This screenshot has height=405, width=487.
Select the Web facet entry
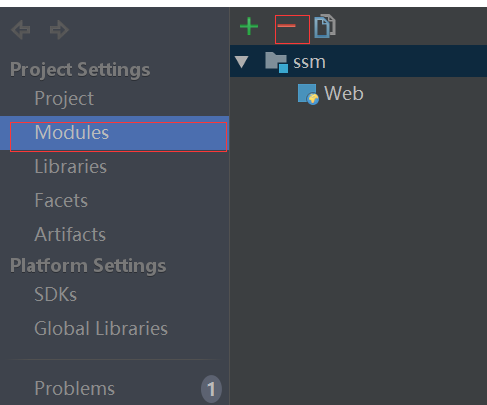[x=344, y=93]
